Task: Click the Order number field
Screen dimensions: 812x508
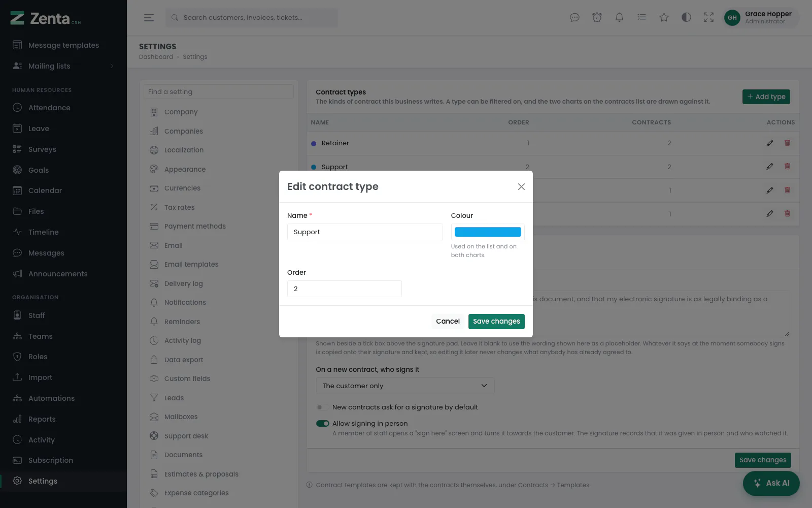Action: (x=345, y=289)
